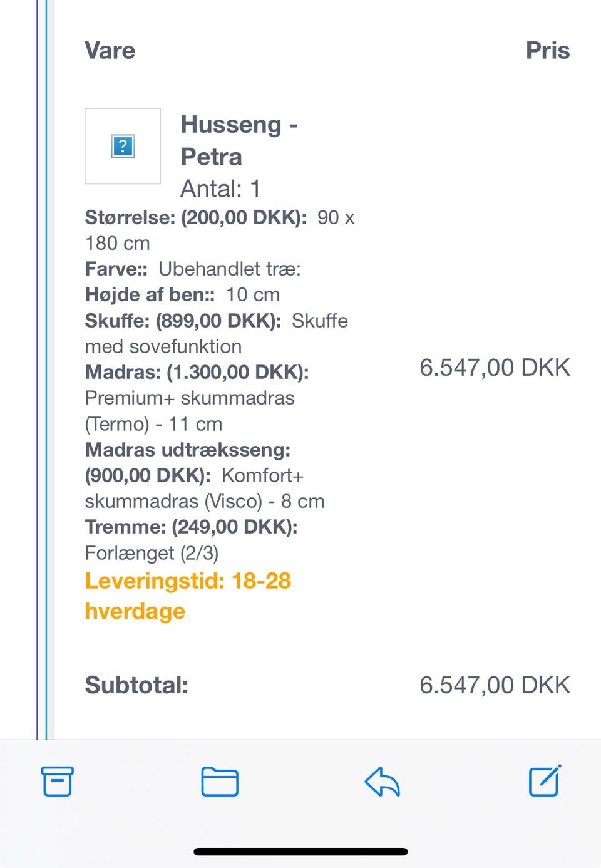Screen dimensions: 601x868
Task: Tap the home indicator bar
Action: point(300,852)
